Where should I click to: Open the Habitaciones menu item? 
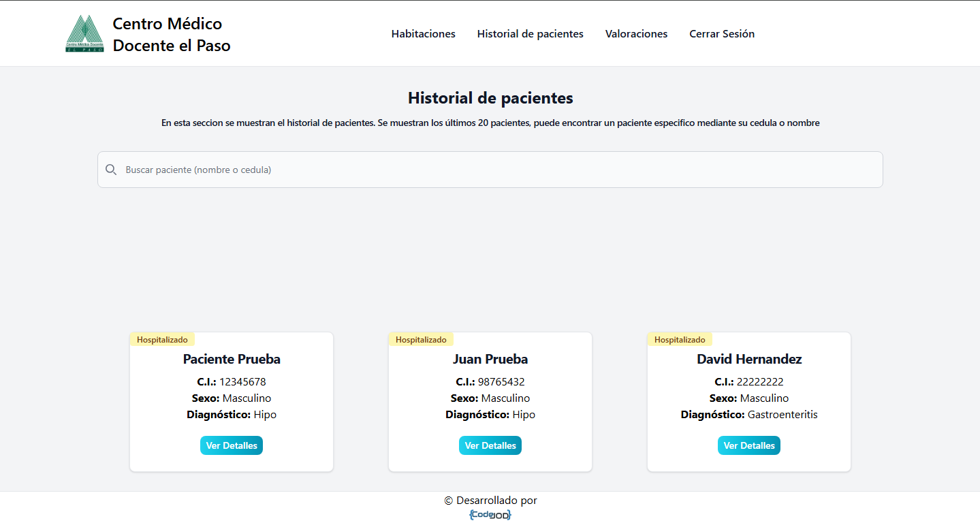point(423,34)
